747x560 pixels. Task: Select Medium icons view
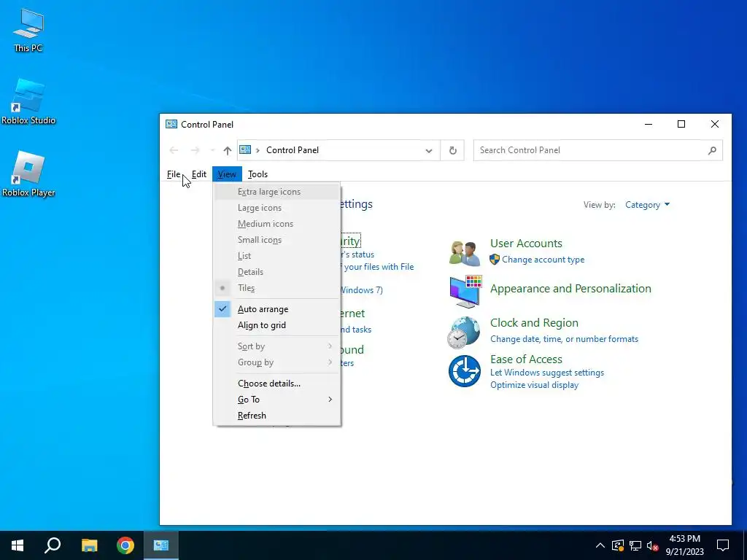(276, 224)
